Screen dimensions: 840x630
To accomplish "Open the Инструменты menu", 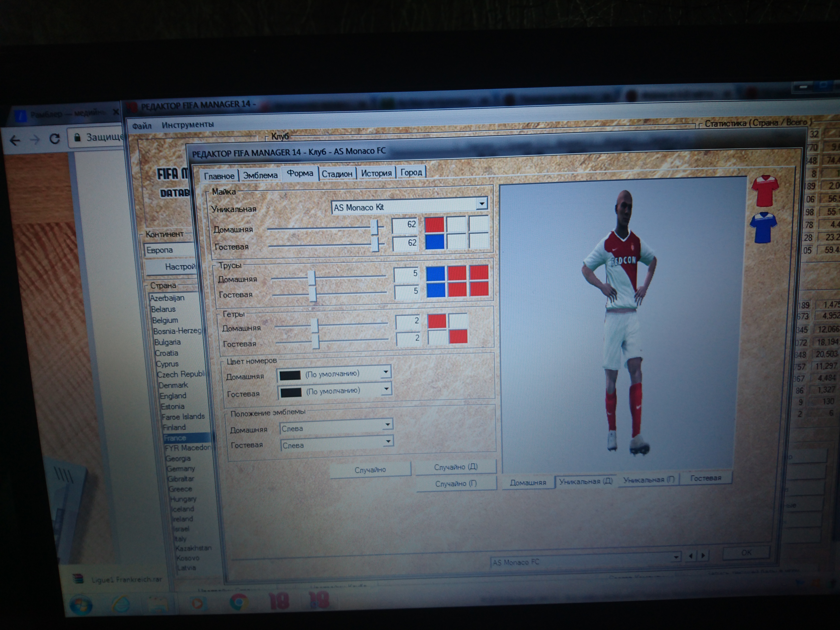I will click(x=188, y=125).
